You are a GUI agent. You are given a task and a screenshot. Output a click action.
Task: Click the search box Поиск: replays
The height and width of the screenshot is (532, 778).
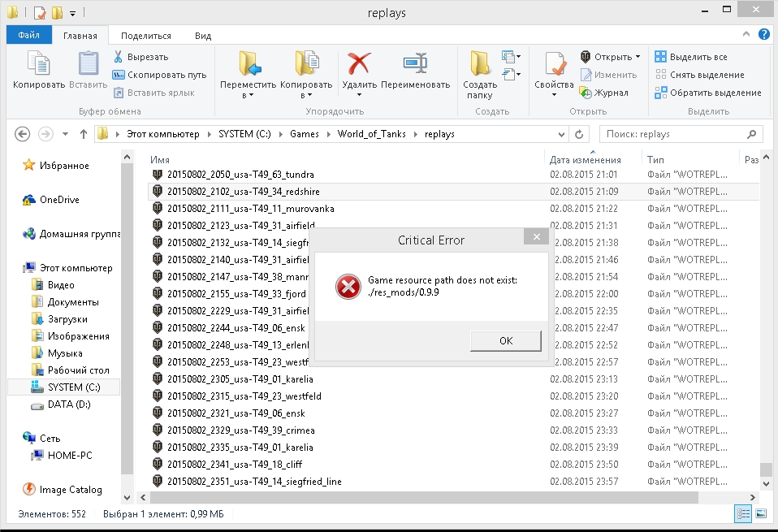tap(674, 134)
